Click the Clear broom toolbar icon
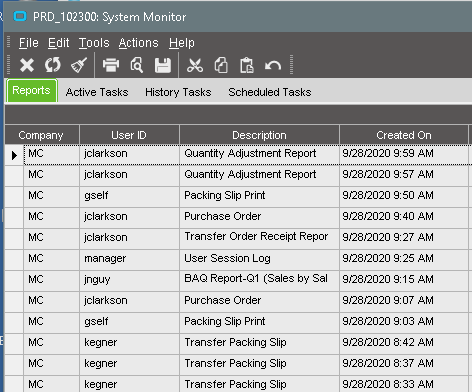Image resolution: width=472 pixels, height=392 pixels. 79,65
